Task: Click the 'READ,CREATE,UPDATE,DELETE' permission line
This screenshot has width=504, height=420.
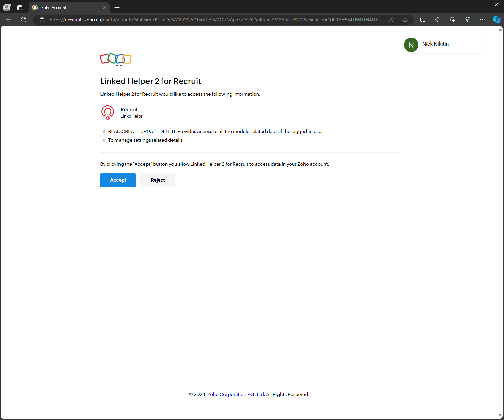Action: (x=215, y=131)
